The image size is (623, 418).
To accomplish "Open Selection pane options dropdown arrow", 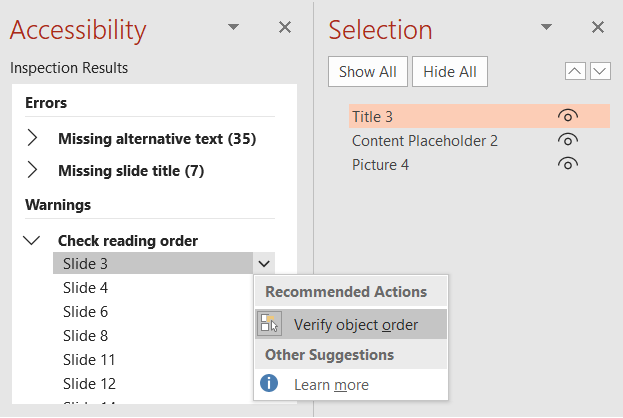I will pos(546,27).
